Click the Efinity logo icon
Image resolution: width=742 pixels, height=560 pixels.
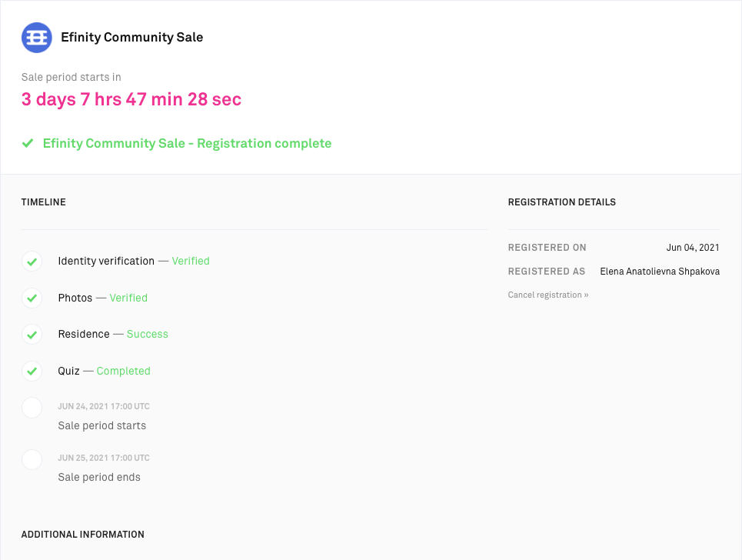(36, 38)
